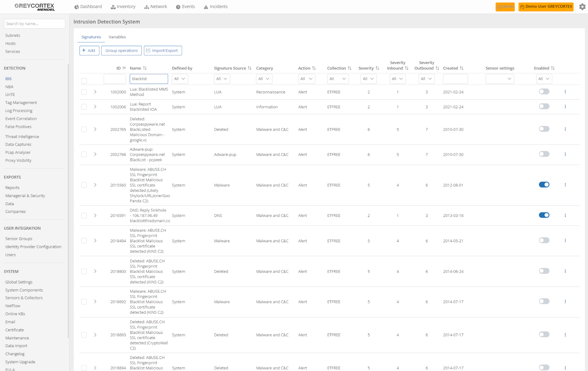The width and height of the screenshot is (588, 371).
Task: Expand details for DNS: Reply Sinkhole signature
Action: point(95,215)
